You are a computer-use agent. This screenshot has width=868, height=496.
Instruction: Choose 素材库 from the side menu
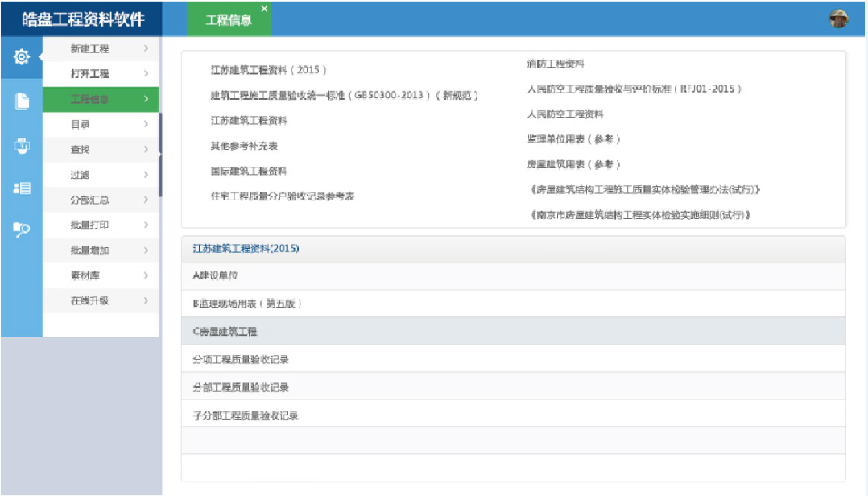pos(85,275)
